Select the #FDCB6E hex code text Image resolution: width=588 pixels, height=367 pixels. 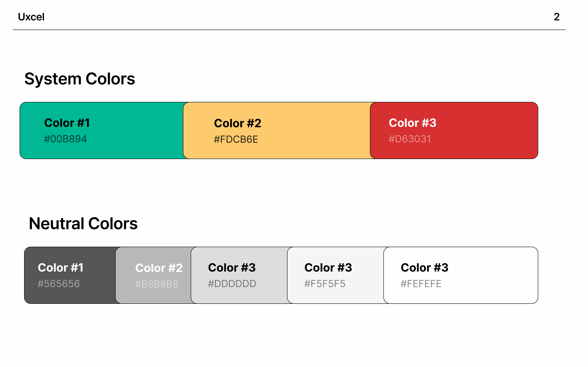click(236, 140)
